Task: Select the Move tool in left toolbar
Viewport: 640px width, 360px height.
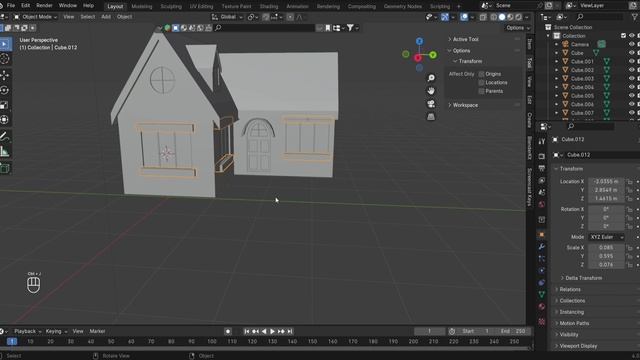Action: pyautogui.click(x=4, y=76)
